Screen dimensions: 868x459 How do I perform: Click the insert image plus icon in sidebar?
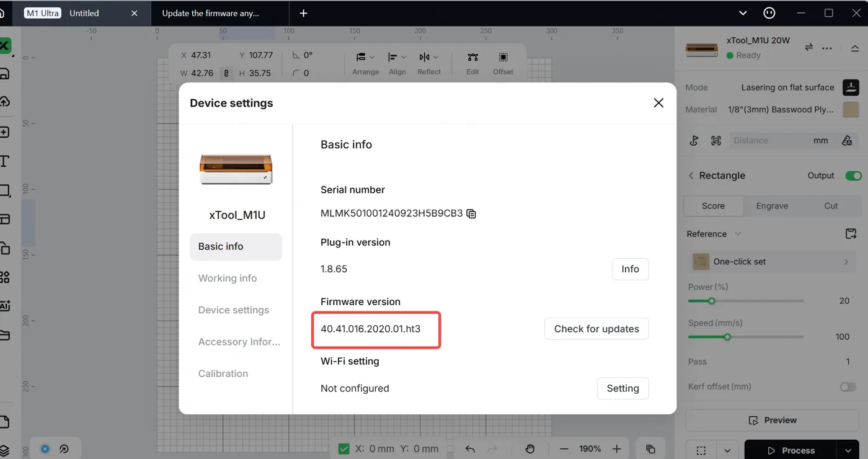[4, 132]
